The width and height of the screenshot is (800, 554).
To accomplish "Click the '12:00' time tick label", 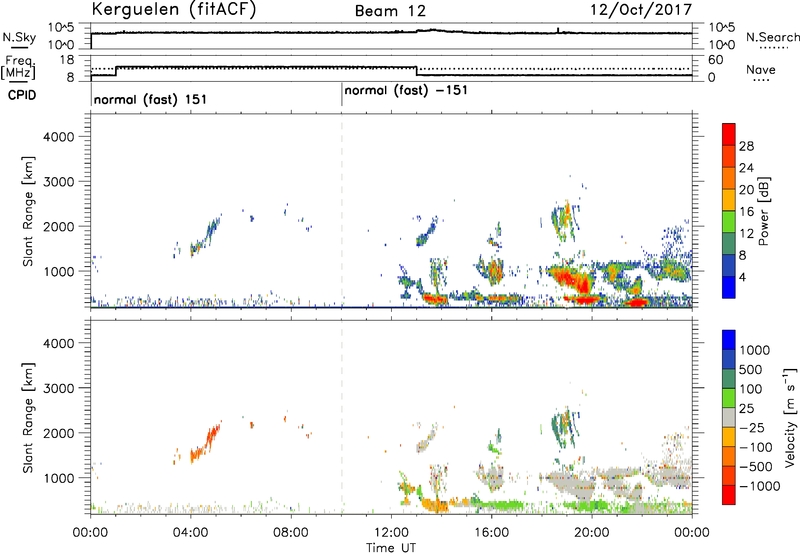I will (x=391, y=533).
